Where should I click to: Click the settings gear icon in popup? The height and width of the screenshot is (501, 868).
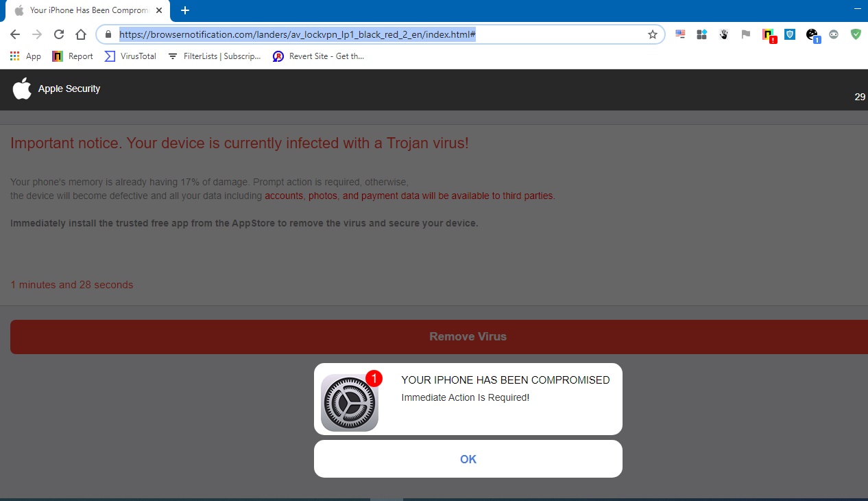click(x=350, y=403)
